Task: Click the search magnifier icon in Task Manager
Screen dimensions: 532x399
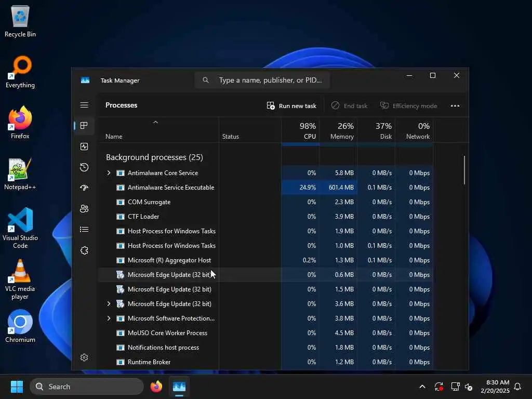Action: pyautogui.click(x=205, y=80)
